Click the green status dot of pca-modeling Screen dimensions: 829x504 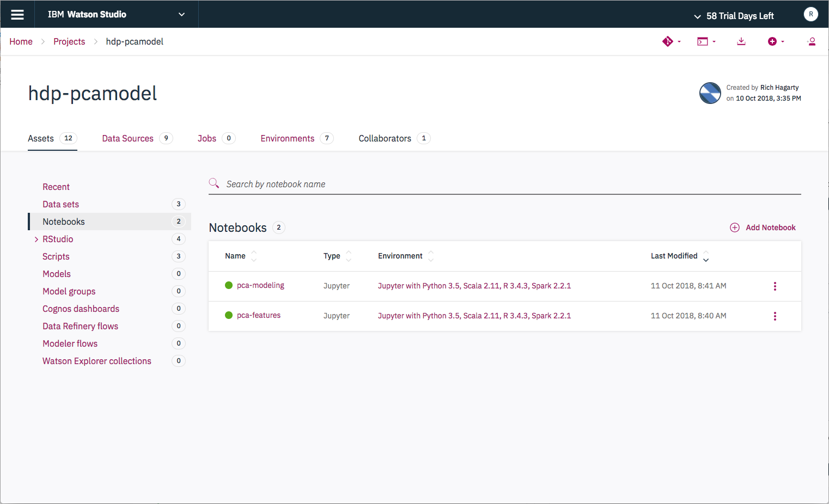(229, 285)
